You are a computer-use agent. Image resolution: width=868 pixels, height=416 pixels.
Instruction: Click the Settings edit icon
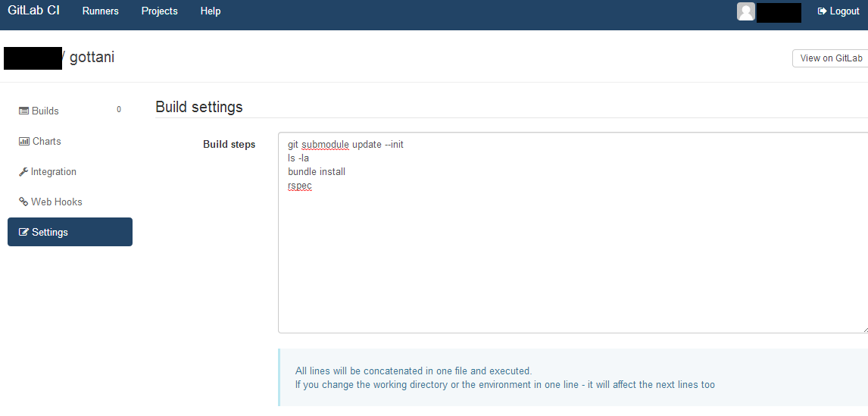click(23, 232)
